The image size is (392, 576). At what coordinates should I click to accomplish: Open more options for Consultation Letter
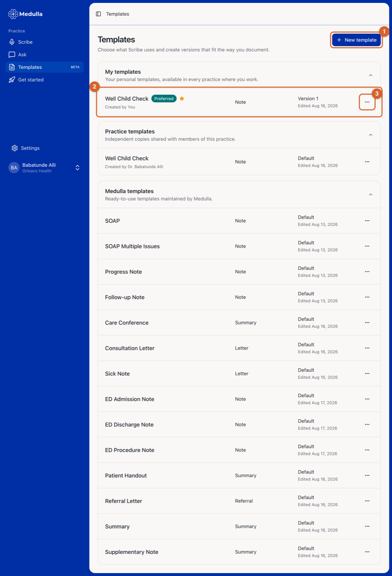pyautogui.click(x=367, y=348)
